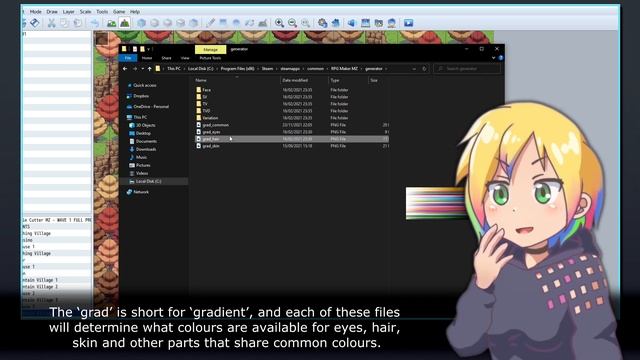Open the Mode menu in RPG Maker
This screenshot has height=360, width=640.
(36, 11)
